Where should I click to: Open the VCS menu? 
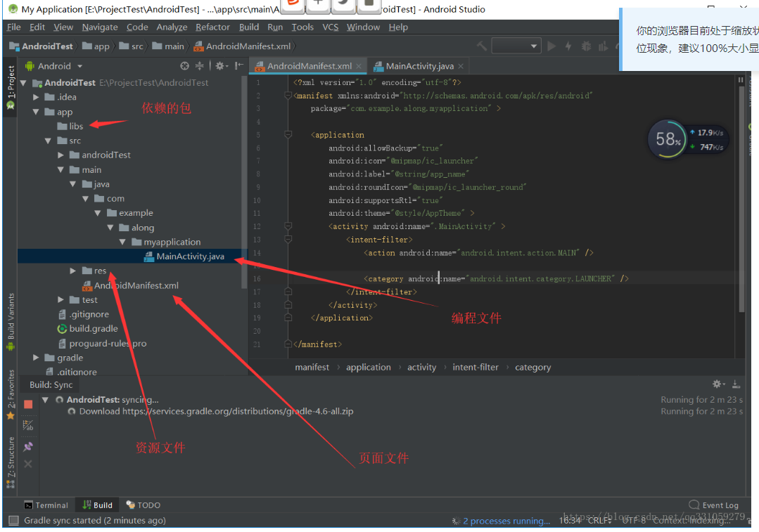coord(330,27)
